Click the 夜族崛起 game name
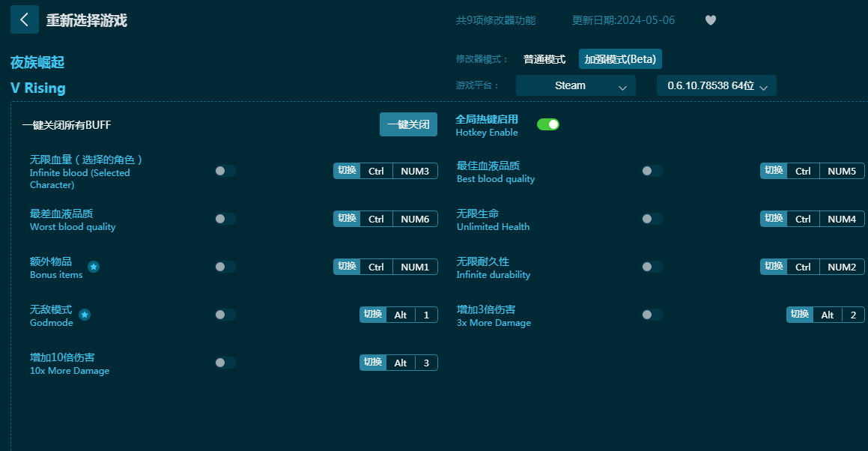 [x=37, y=63]
